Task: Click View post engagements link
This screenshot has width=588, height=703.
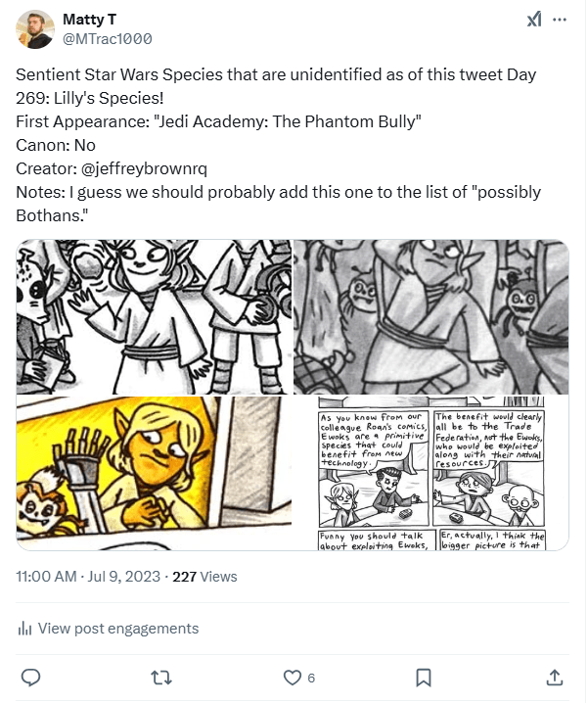Action: [117, 629]
